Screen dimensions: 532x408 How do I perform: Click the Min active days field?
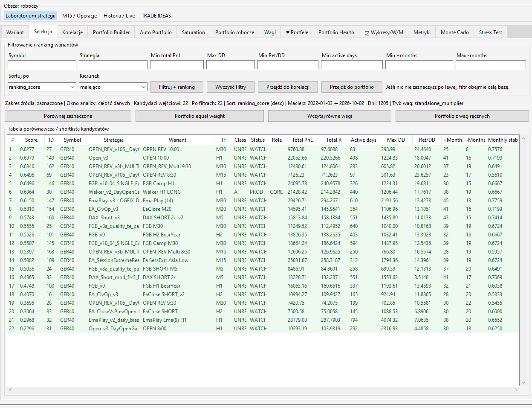pos(352,64)
